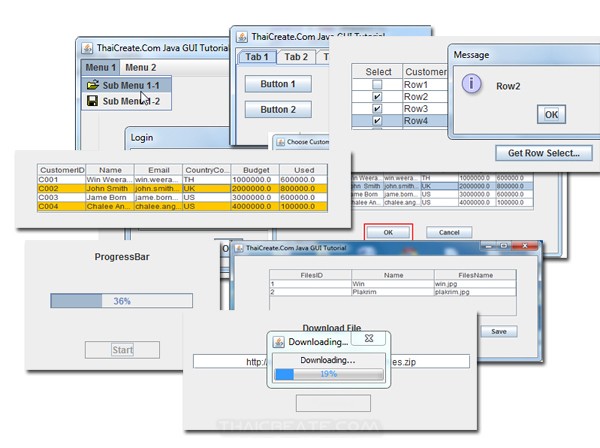Click the Java icon in the Choose Customer title
The image size is (600, 448).
point(281,142)
